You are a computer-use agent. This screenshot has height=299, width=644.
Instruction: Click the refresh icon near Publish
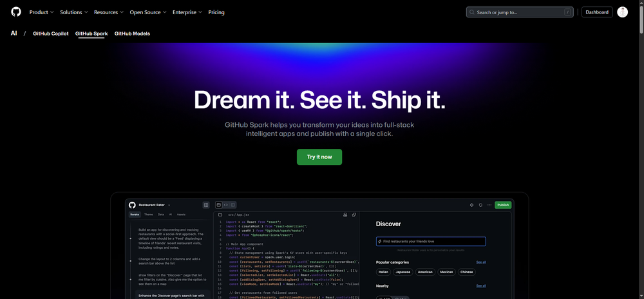pos(480,205)
